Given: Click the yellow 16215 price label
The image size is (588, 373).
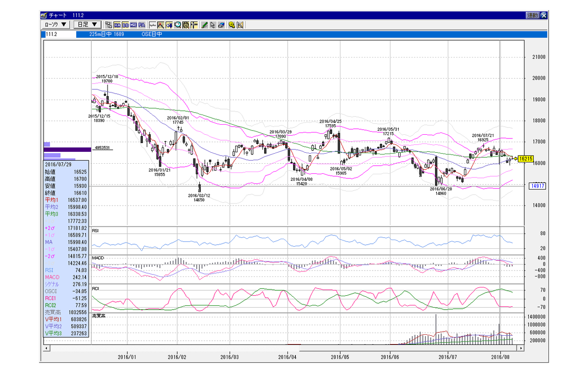Looking at the screenshot, I should 526,159.
